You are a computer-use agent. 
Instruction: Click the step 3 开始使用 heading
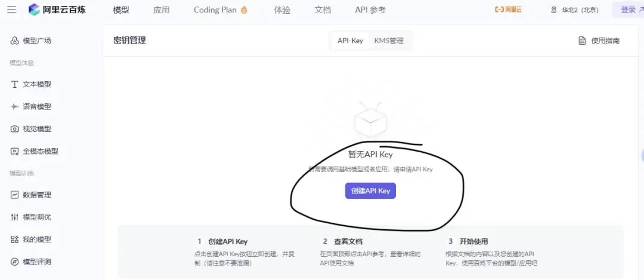(x=473, y=241)
